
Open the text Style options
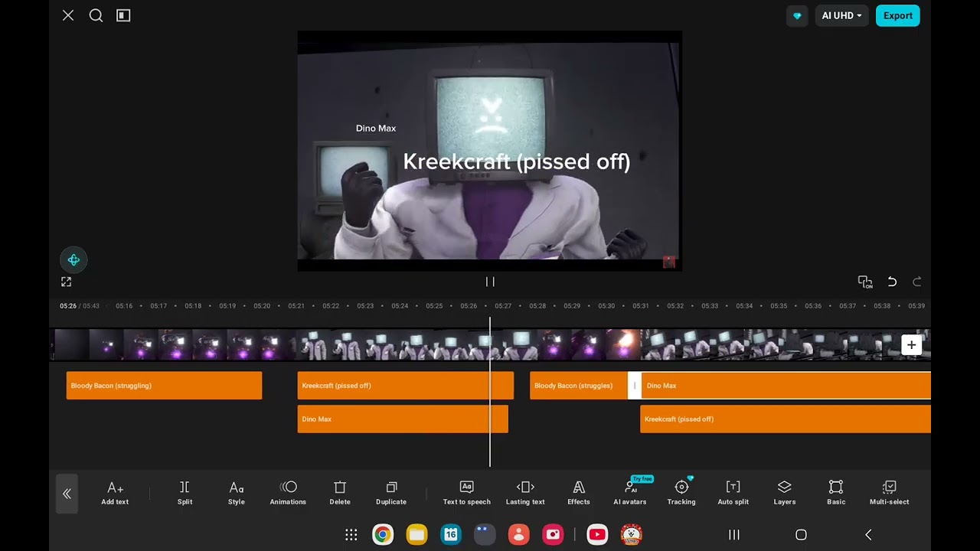coord(237,493)
